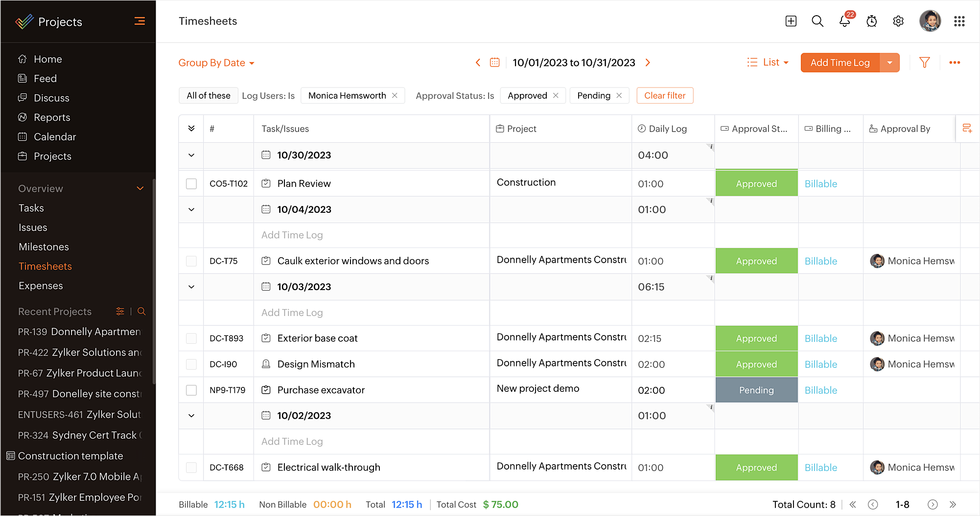Check the Exterior base coat row checkbox
This screenshot has height=516, width=980.
point(191,338)
